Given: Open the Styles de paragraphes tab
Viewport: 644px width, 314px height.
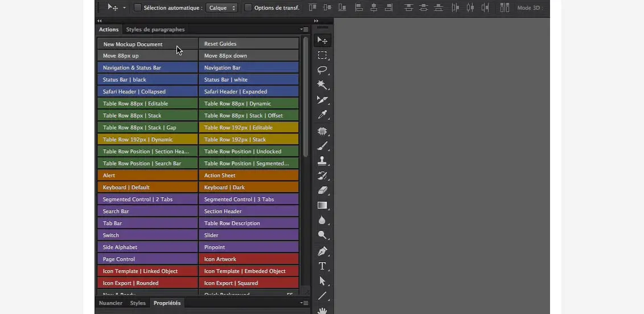Looking at the screenshot, I should (x=155, y=30).
